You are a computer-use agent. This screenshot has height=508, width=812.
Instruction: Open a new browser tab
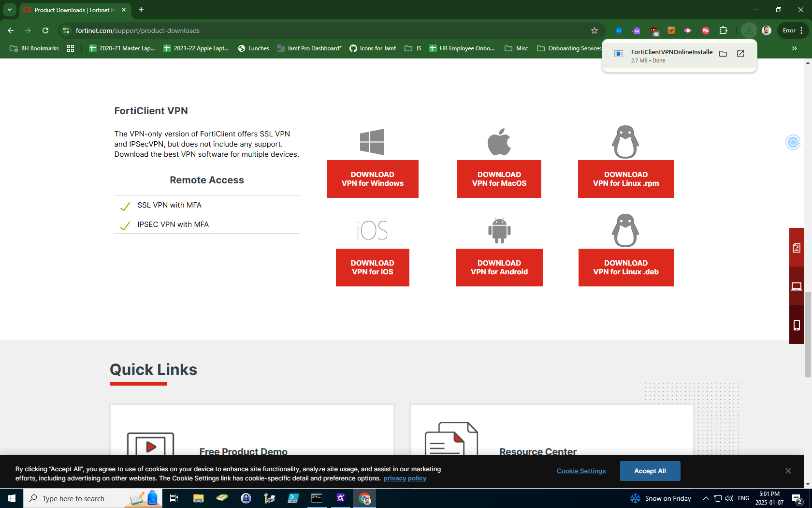pyautogui.click(x=141, y=10)
